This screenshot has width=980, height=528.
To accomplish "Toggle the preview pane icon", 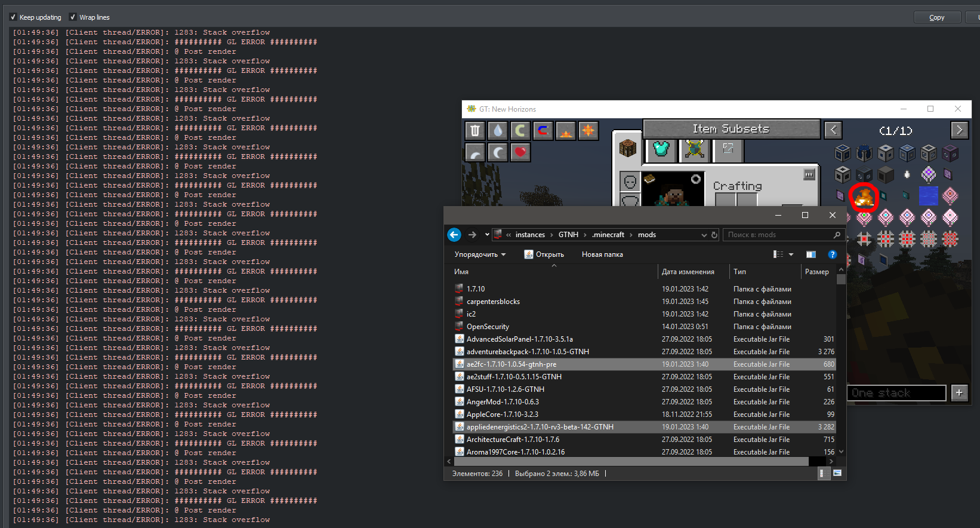I will pos(811,254).
